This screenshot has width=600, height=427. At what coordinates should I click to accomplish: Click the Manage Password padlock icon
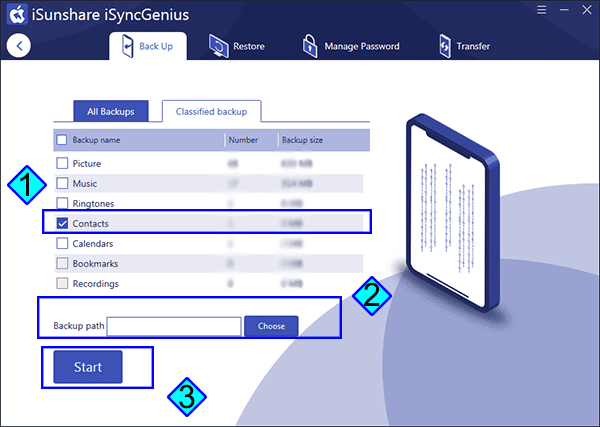coord(310,46)
